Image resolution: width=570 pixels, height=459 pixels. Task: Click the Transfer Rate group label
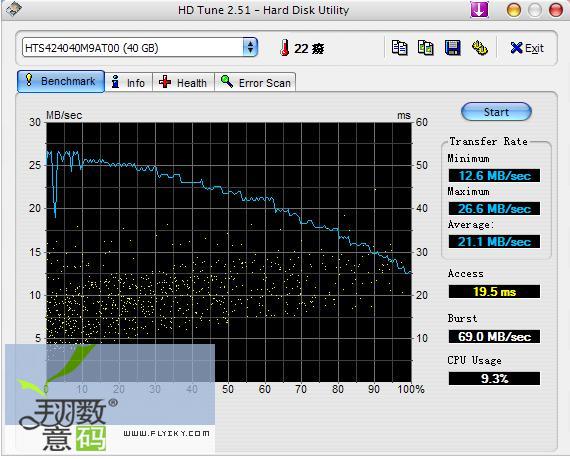tap(488, 141)
